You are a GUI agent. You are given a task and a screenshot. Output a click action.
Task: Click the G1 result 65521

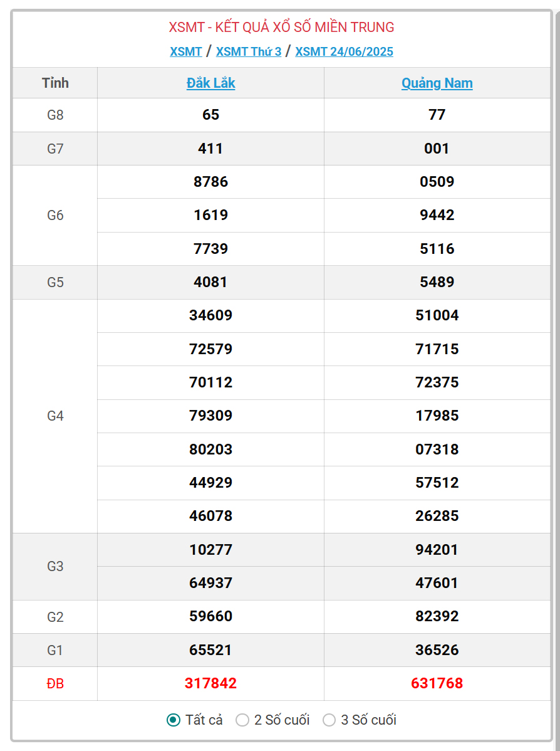tap(210, 650)
